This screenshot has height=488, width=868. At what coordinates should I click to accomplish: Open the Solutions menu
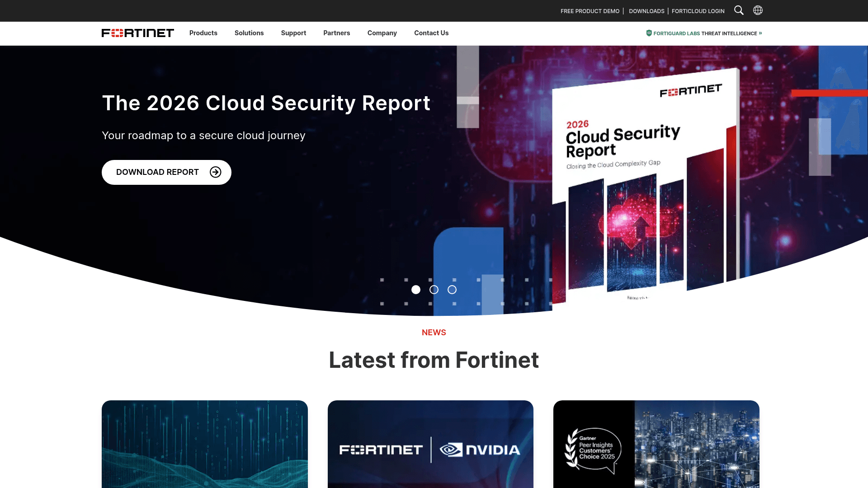tap(249, 33)
